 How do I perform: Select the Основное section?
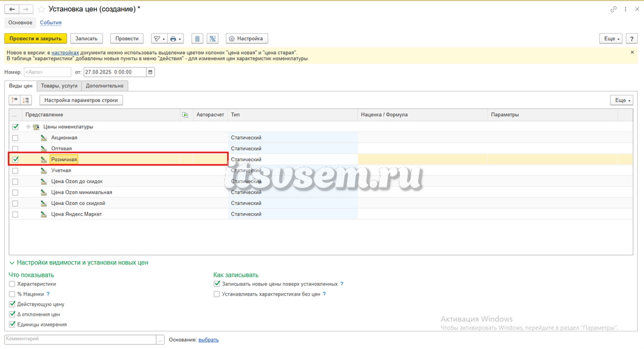pyautogui.click(x=20, y=23)
